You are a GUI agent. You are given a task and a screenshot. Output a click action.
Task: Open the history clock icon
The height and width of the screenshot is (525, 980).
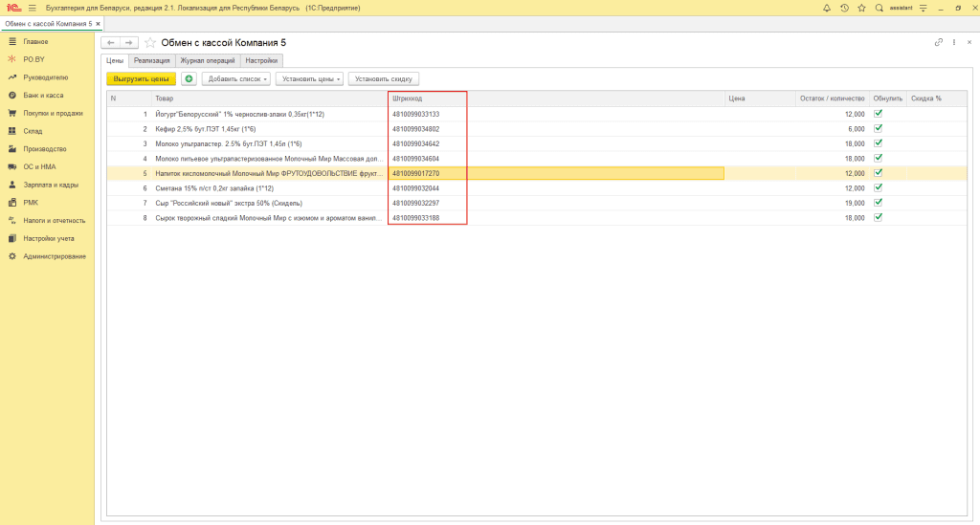tap(844, 8)
